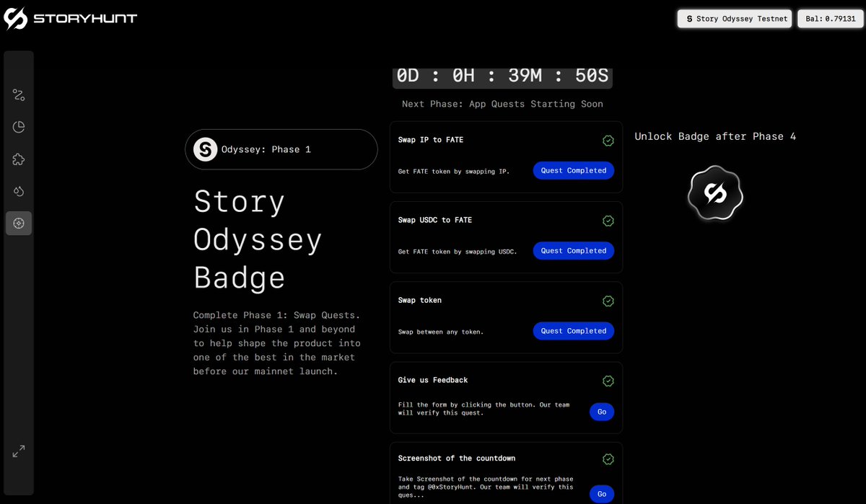The height and width of the screenshot is (504, 866).
Task: Click the 'Story Odyssey Badge' heading
Action: click(x=258, y=239)
